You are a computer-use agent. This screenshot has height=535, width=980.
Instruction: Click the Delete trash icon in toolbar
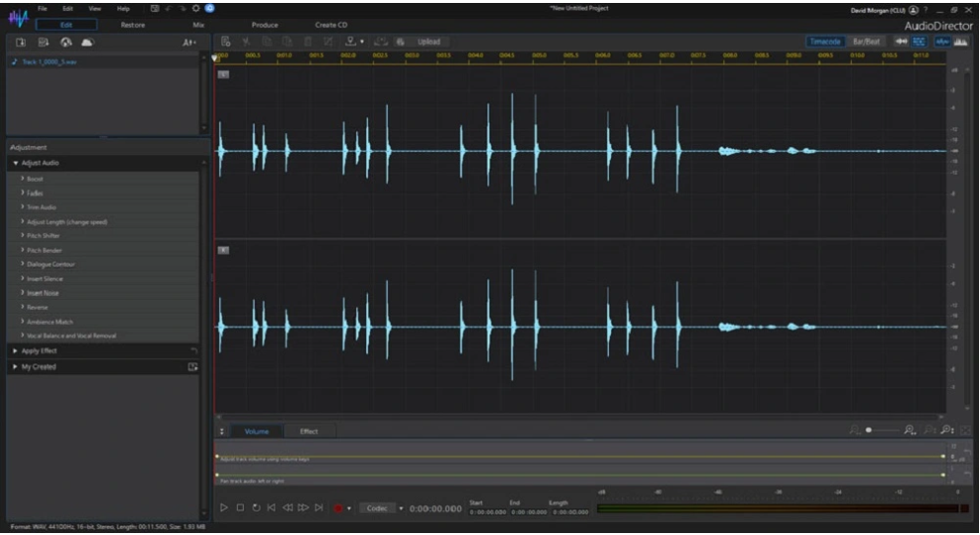click(x=308, y=41)
